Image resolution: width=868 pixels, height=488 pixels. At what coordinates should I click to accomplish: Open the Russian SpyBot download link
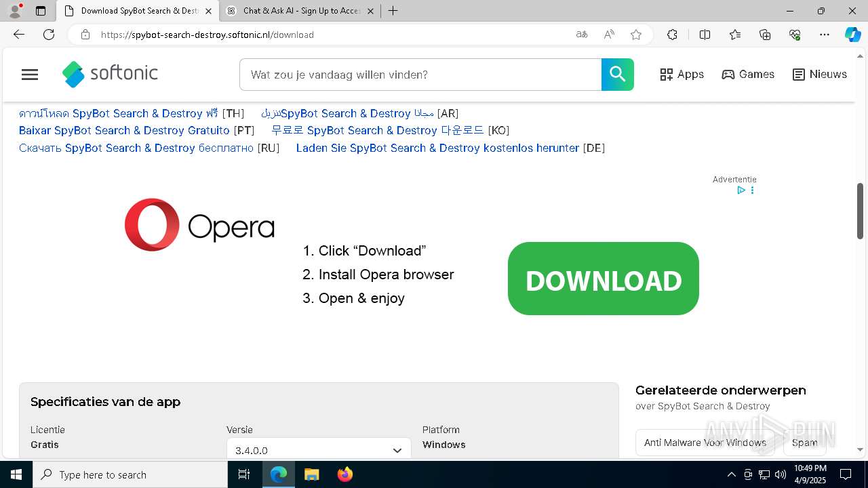tap(136, 148)
